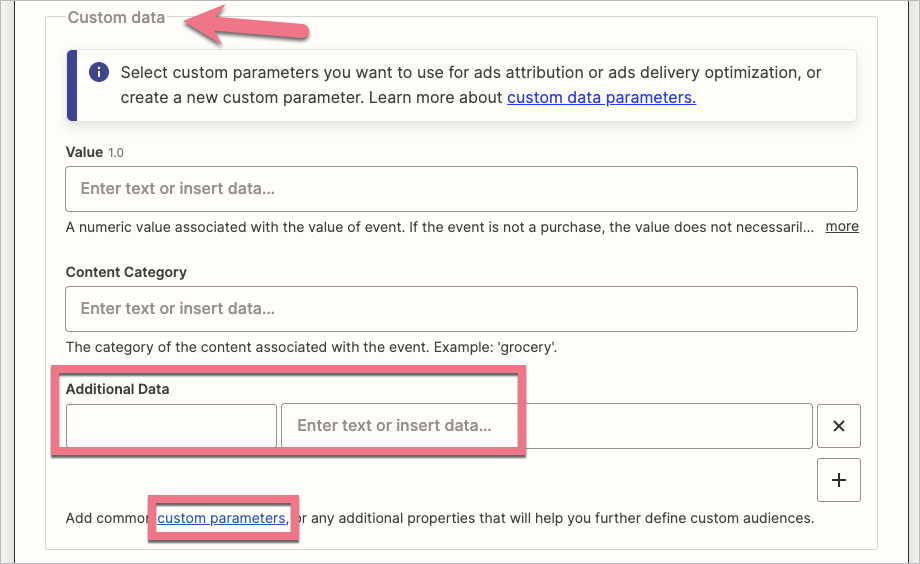The height and width of the screenshot is (564, 920).
Task: Open the custom parameters link
Action: (x=222, y=518)
